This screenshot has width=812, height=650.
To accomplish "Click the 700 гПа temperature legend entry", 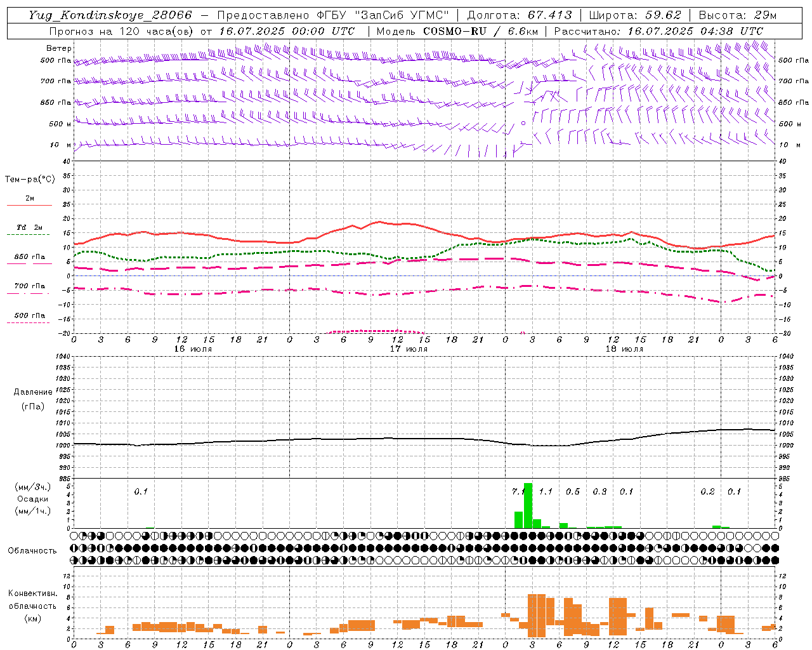I will pos(29,289).
